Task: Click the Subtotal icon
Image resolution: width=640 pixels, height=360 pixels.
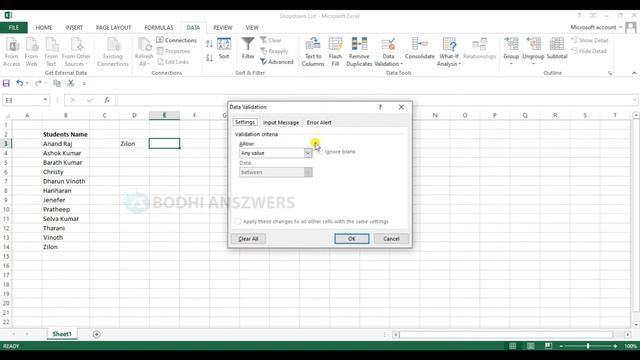Action: [557, 49]
